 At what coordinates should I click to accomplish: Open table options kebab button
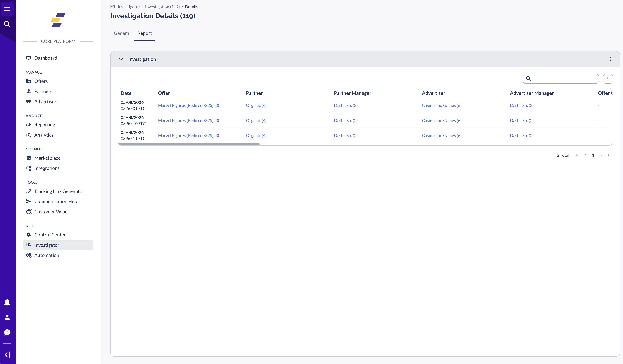[608, 79]
